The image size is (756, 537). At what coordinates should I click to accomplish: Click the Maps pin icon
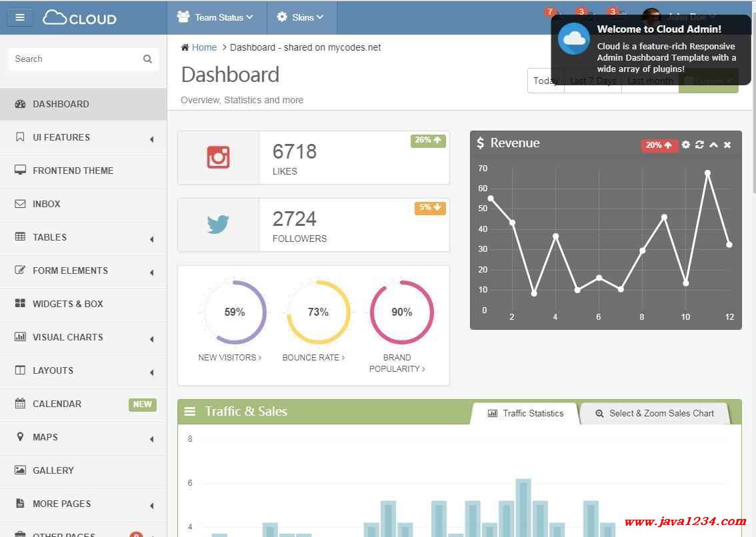(x=20, y=437)
